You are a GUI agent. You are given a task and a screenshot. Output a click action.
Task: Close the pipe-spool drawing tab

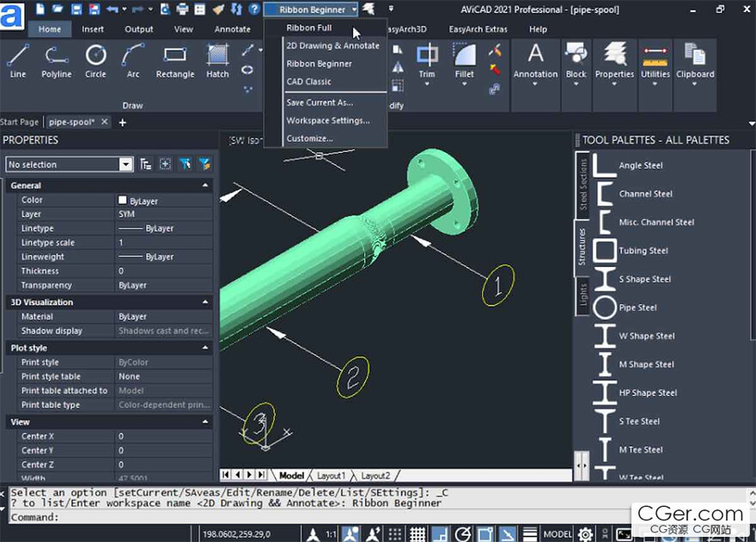105,122
